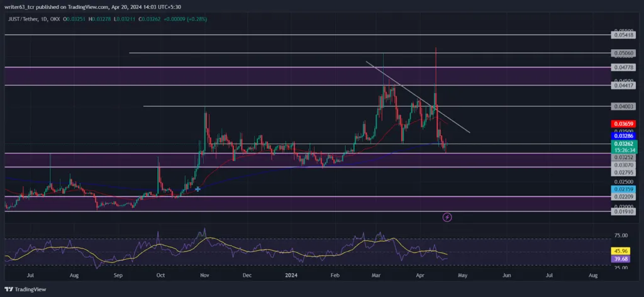
Task: Click the Feb label on time axis
Action: (x=335, y=275)
